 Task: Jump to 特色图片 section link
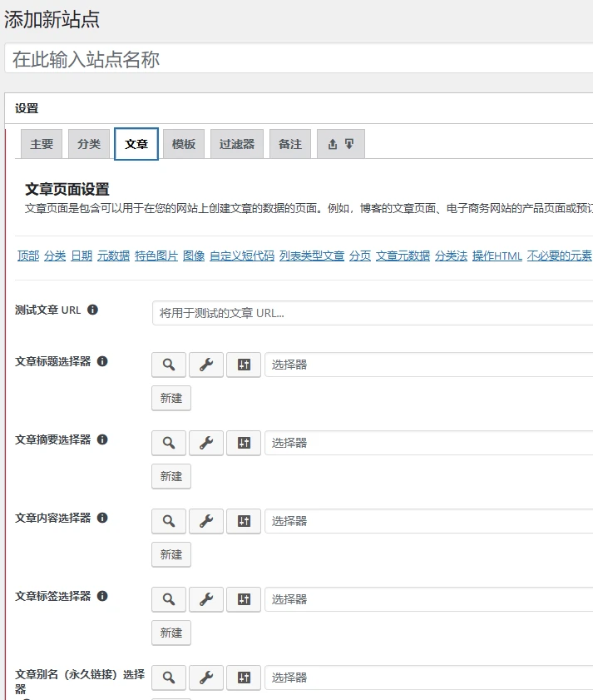(x=156, y=256)
